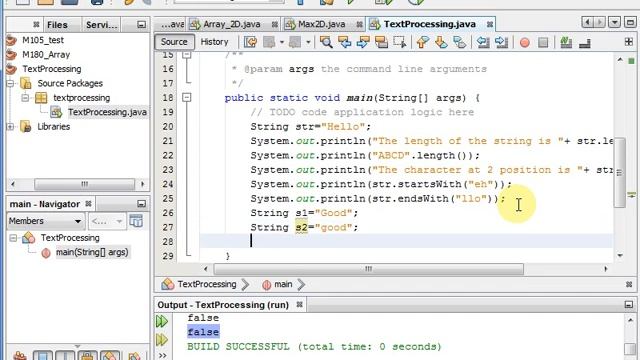Click editor horizontal scrollbar thumb
The height and width of the screenshot is (360, 640).
pyautogui.click(x=369, y=269)
